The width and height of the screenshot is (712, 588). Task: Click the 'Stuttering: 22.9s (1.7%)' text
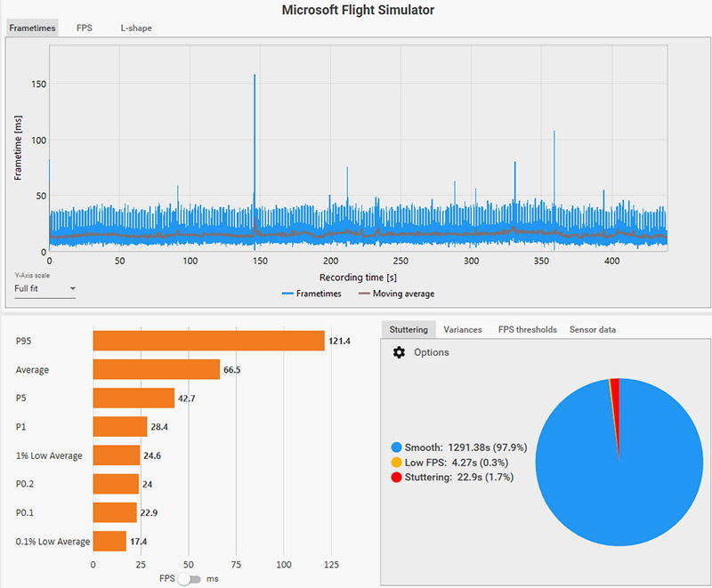[x=459, y=478]
